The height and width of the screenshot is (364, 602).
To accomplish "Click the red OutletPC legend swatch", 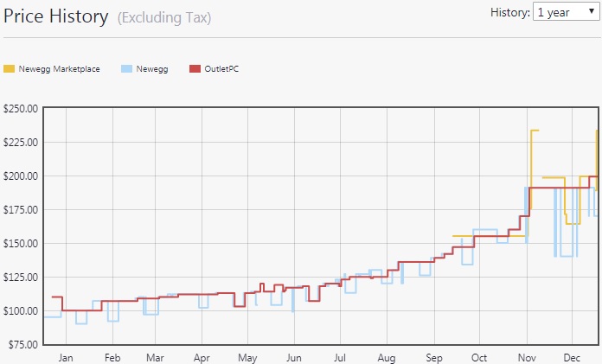I will pyautogui.click(x=195, y=69).
